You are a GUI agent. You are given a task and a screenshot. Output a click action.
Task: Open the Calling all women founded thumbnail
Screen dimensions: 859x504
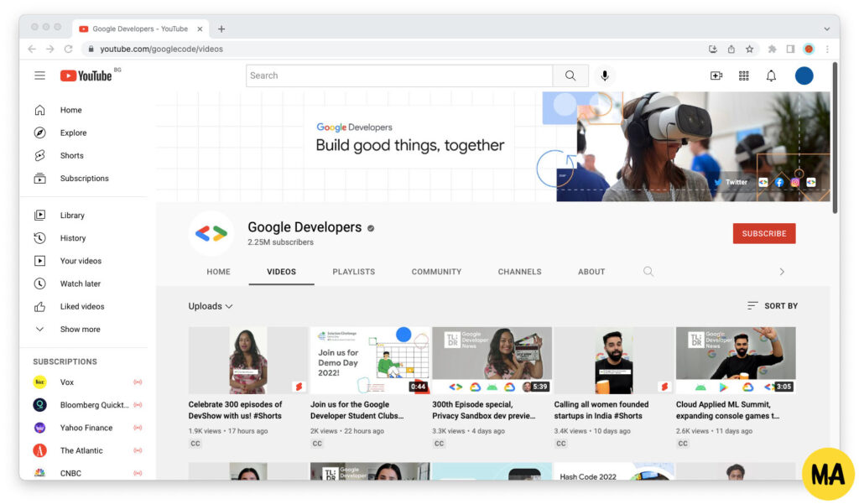pyautogui.click(x=613, y=361)
